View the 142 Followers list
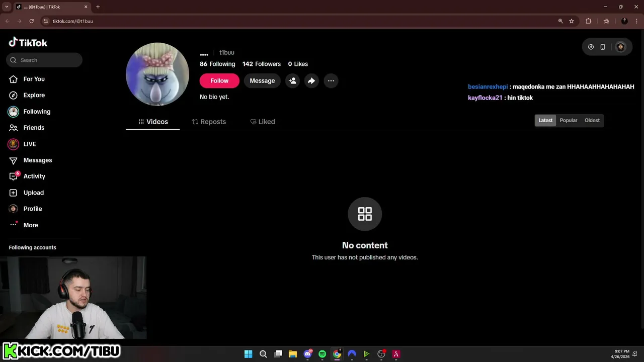Screen dimensions: 644x362 [262, 64]
